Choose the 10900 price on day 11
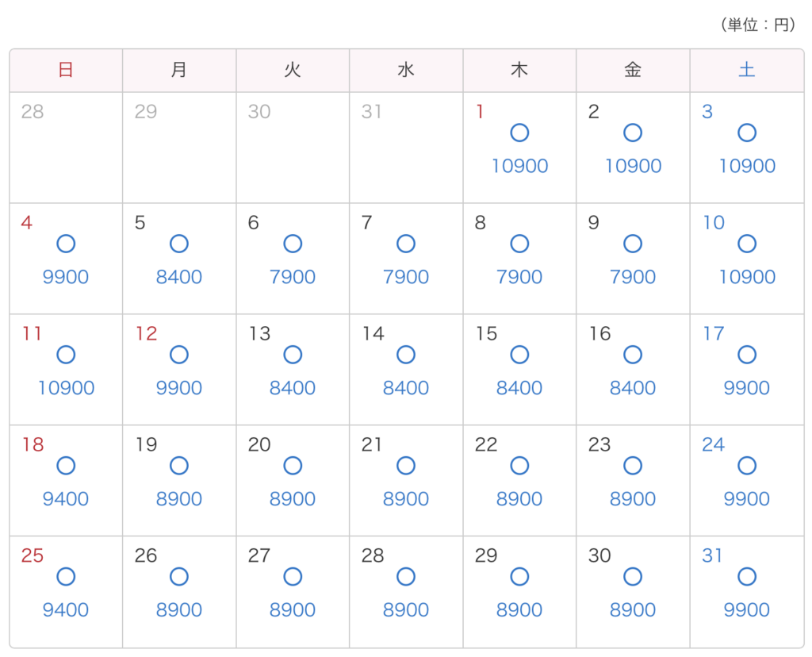 (66, 388)
